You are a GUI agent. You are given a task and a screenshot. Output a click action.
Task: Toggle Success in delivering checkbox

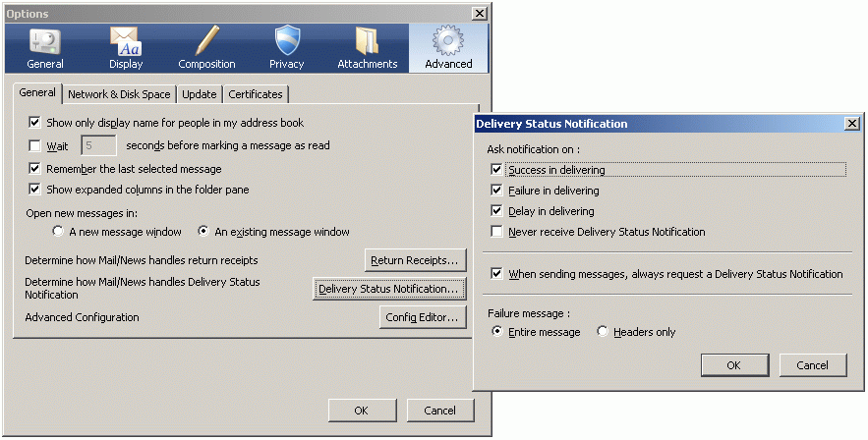coord(496,170)
